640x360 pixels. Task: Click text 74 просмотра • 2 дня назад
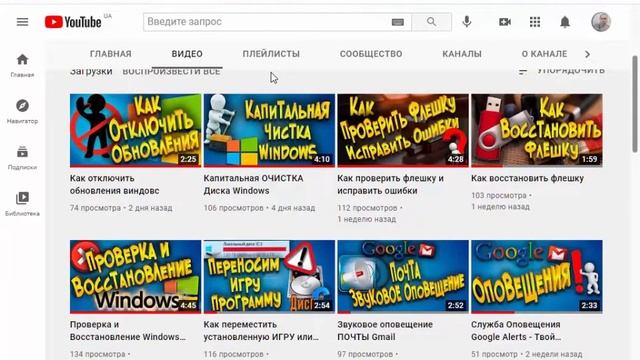click(121, 208)
